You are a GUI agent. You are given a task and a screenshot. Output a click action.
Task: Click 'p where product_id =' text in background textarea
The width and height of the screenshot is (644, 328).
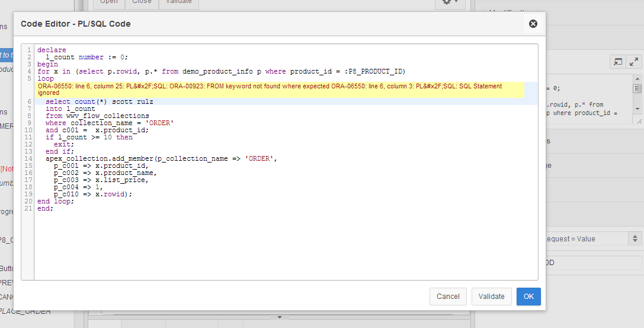coord(582,113)
